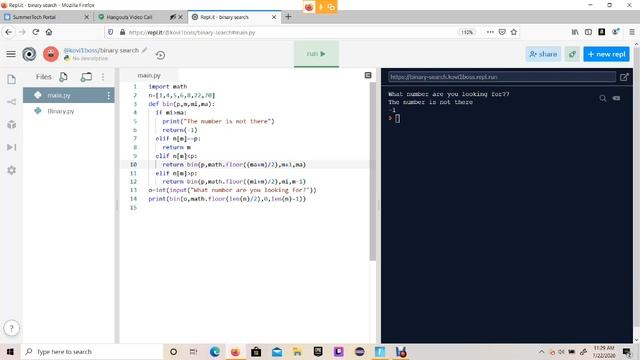Open the Windows notification center
Viewport: 640px width, 360px height.
click(x=627, y=352)
